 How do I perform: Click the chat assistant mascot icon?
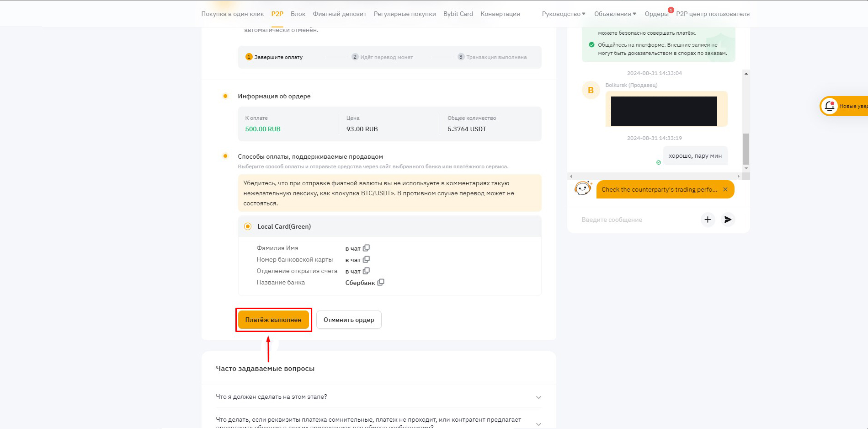pyautogui.click(x=583, y=188)
